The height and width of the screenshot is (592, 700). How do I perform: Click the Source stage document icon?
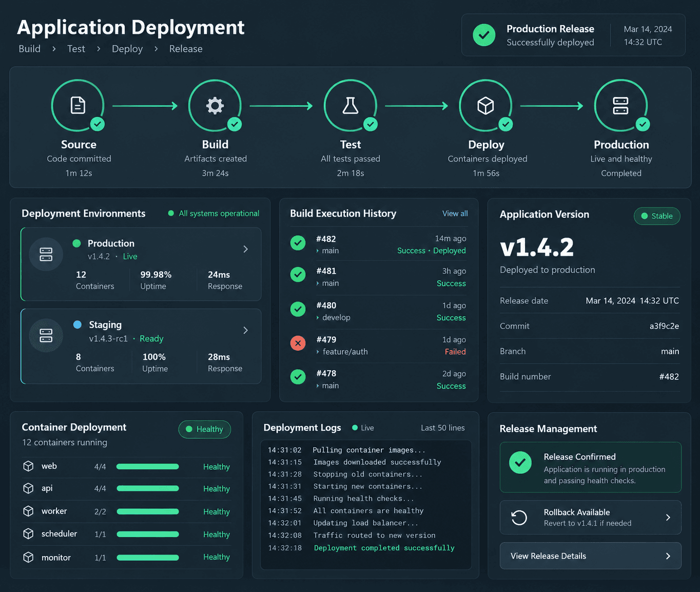[x=78, y=105]
